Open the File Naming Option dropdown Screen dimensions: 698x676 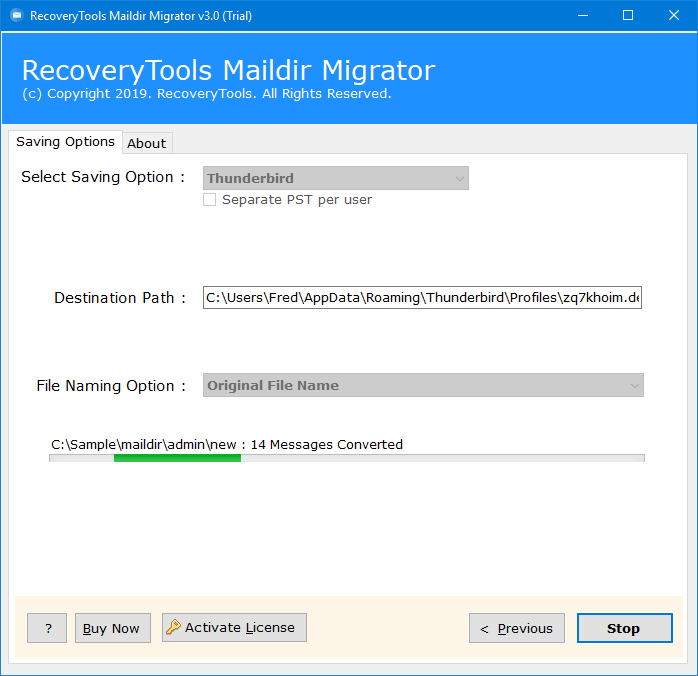click(x=423, y=385)
